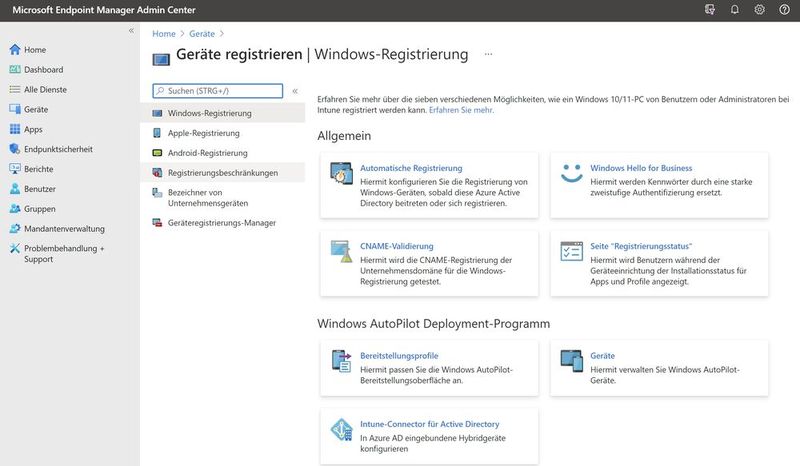800x466 pixels.
Task: Open Automatische Registrierung link
Action: 411,168
